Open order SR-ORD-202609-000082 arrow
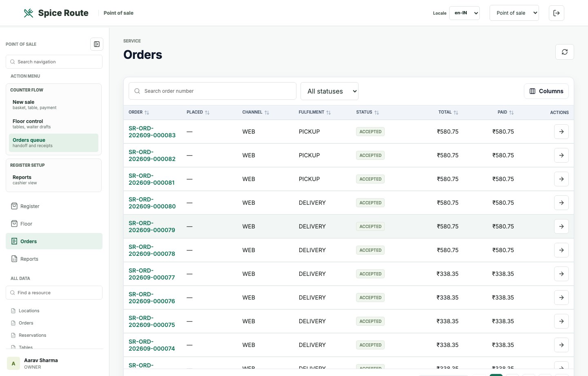This screenshot has height=376, width=588. (561, 155)
